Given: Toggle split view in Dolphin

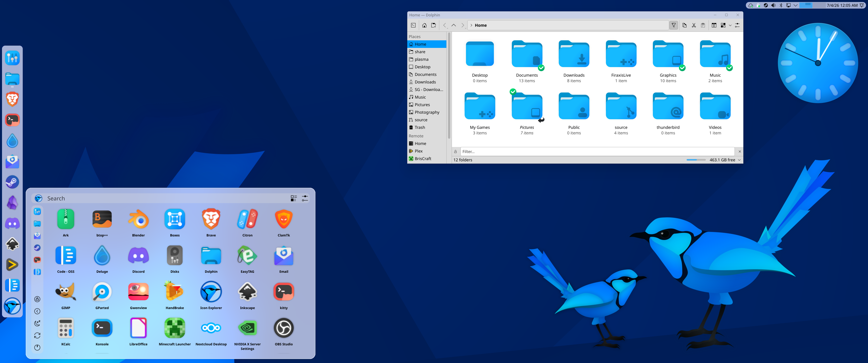Looking at the screenshot, I should (x=714, y=25).
